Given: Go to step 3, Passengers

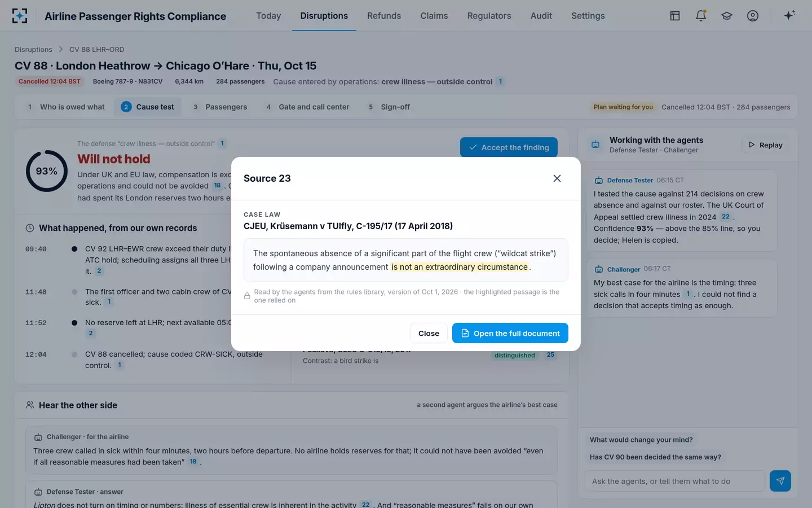Looking at the screenshot, I should click(220, 107).
